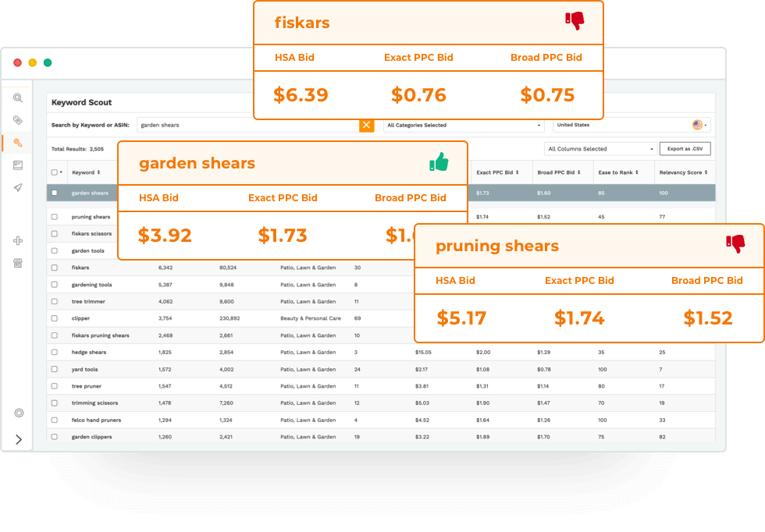Click the yard tools keyword
765x532 pixels.
[84, 369]
